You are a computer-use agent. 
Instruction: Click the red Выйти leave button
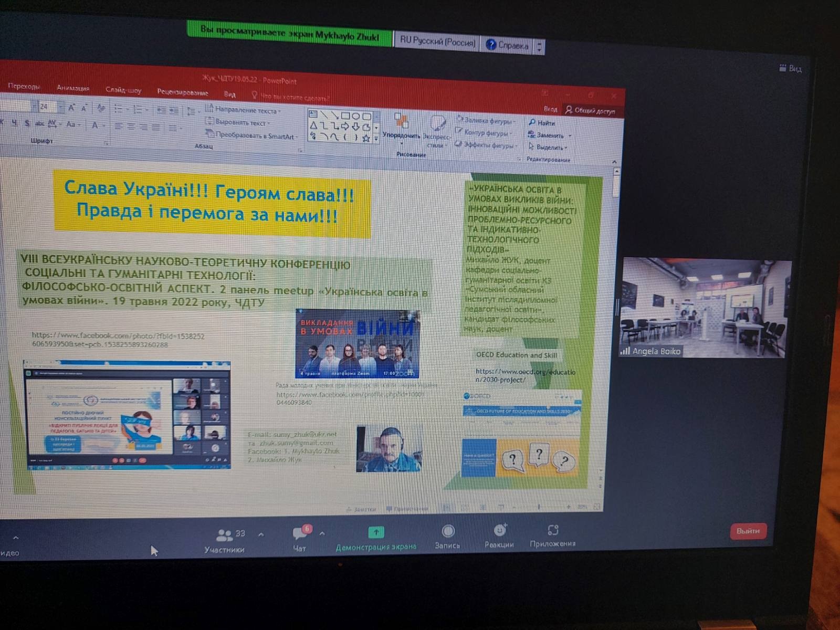tap(748, 531)
